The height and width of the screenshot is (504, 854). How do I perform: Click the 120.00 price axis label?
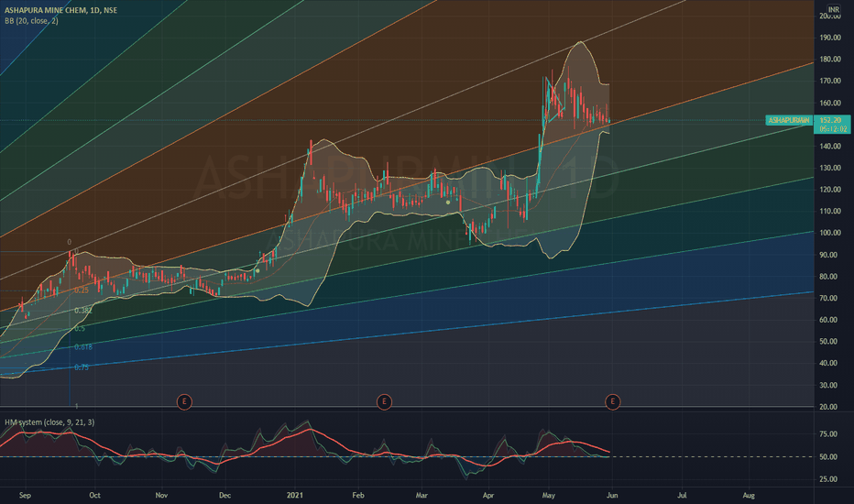pyautogui.click(x=830, y=190)
